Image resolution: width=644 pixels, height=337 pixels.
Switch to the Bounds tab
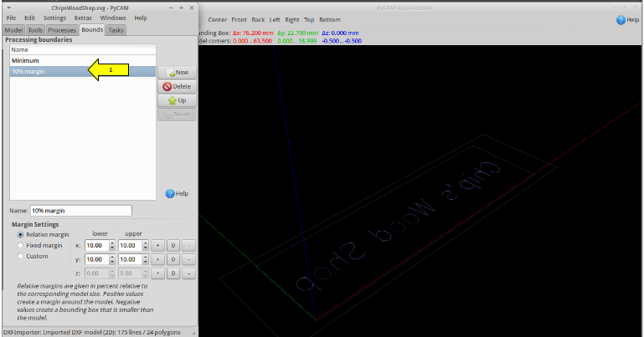92,29
